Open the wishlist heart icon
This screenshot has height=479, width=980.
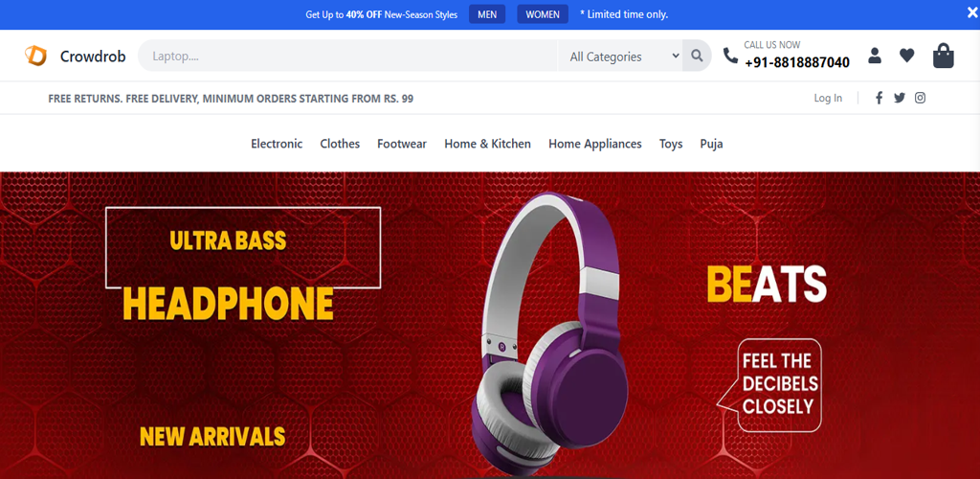coord(907,56)
